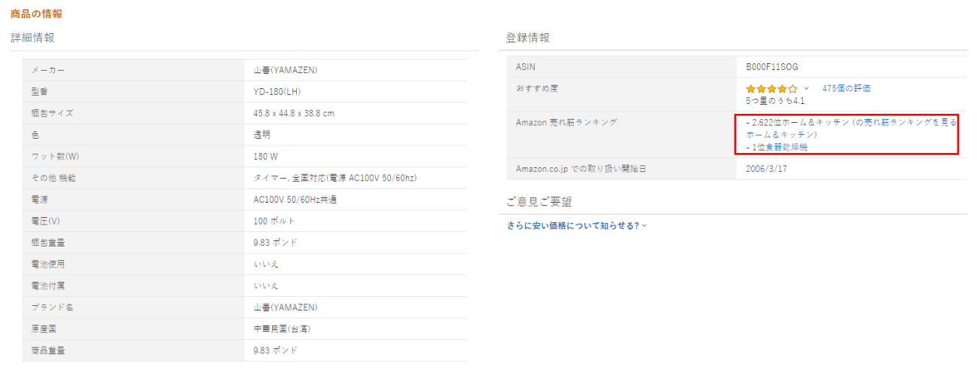Select origin country 中華民国(台湾)
Screen dimensions: 980x370
coord(282,329)
